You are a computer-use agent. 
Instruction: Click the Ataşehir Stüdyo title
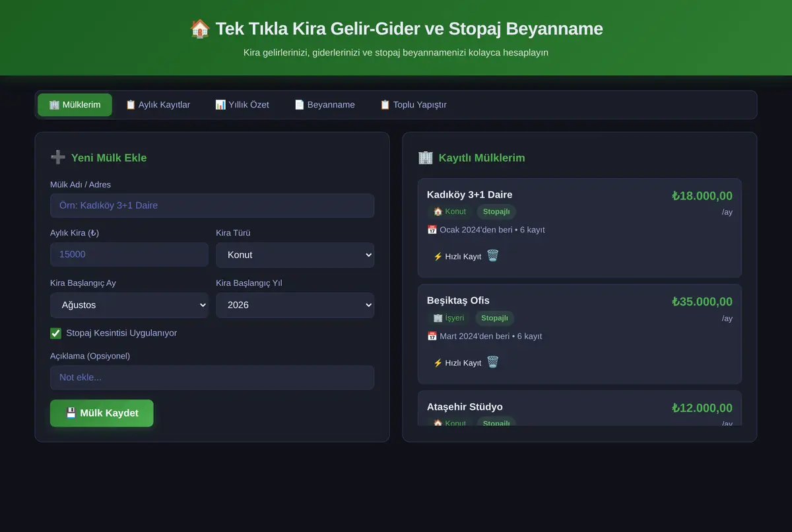point(465,407)
